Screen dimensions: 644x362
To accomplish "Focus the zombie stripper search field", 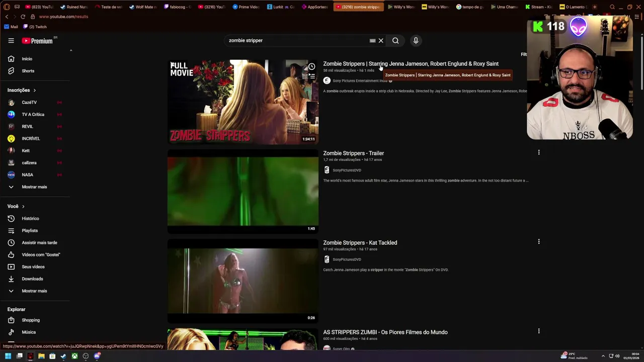I will [x=297, y=41].
